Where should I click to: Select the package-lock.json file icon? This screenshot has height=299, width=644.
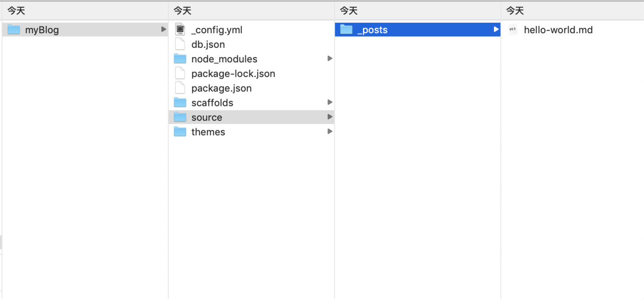point(180,73)
